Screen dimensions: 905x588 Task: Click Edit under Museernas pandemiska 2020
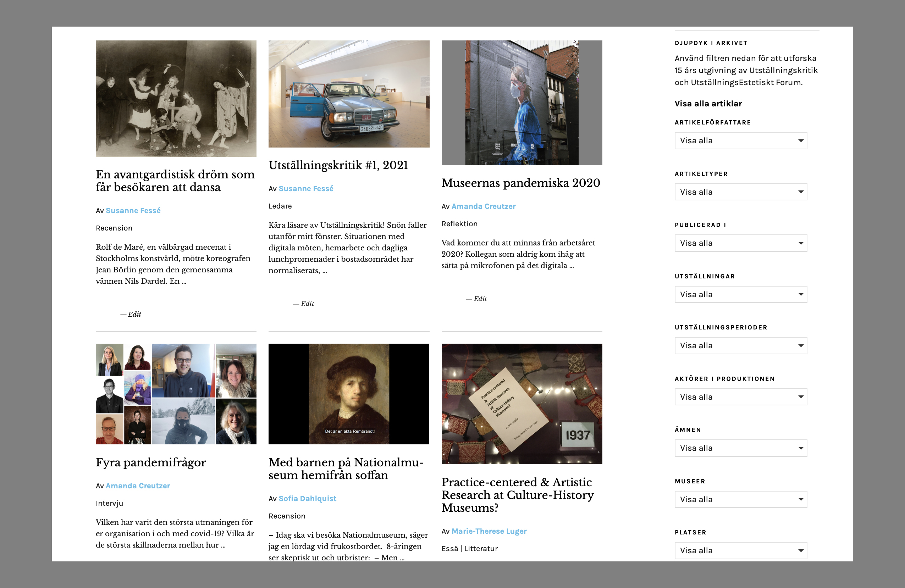pos(480,299)
